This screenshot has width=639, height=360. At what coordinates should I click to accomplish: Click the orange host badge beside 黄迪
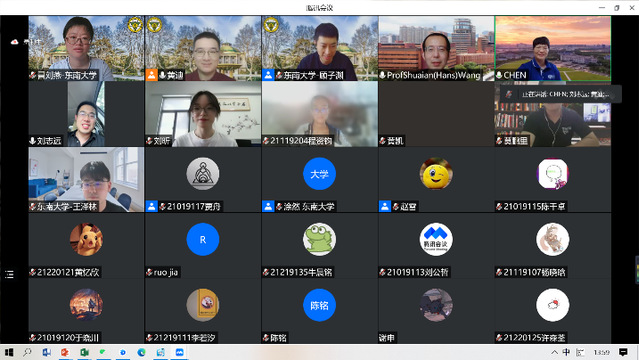[x=152, y=75]
